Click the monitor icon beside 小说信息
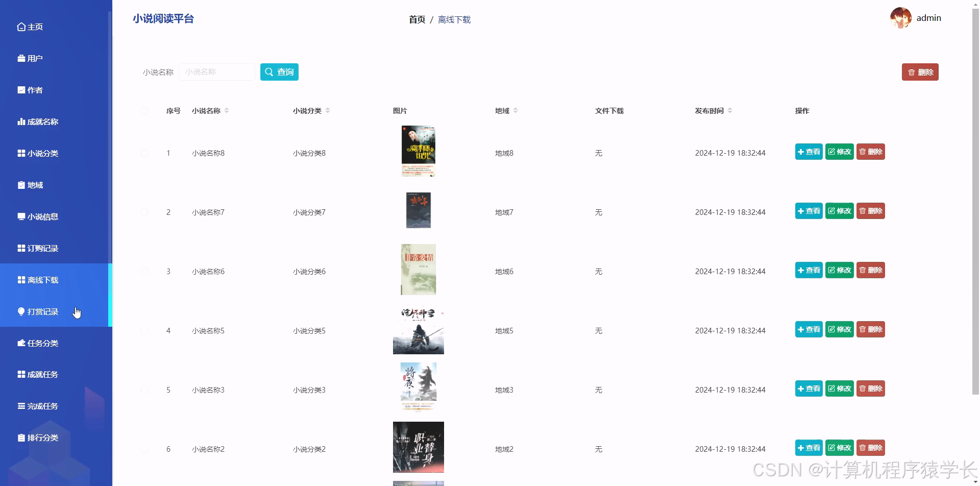This screenshot has width=980, height=486. coord(21,217)
